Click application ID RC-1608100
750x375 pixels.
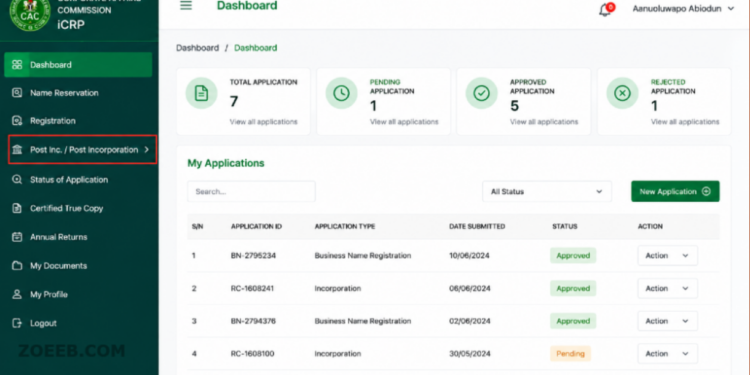(x=253, y=353)
